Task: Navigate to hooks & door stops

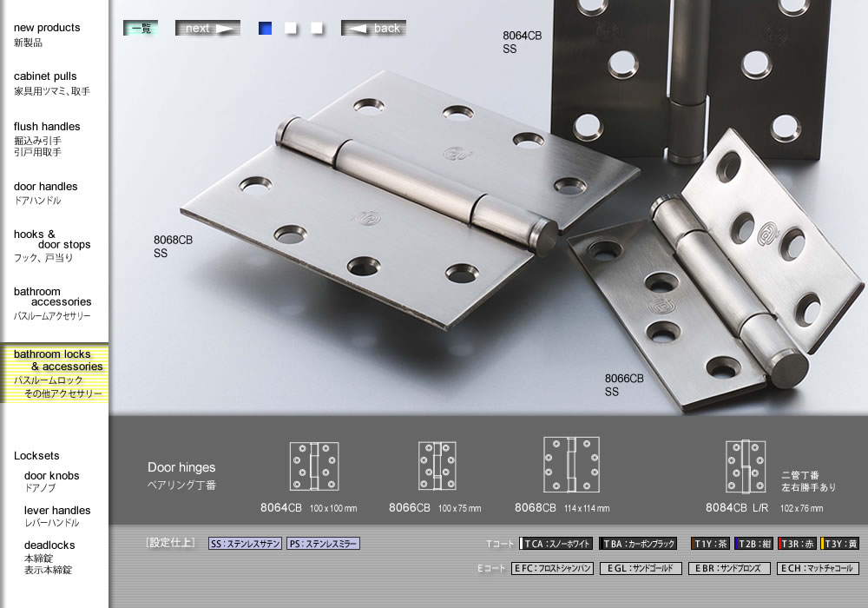Action: pyautogui.click(x=51, y=245)
